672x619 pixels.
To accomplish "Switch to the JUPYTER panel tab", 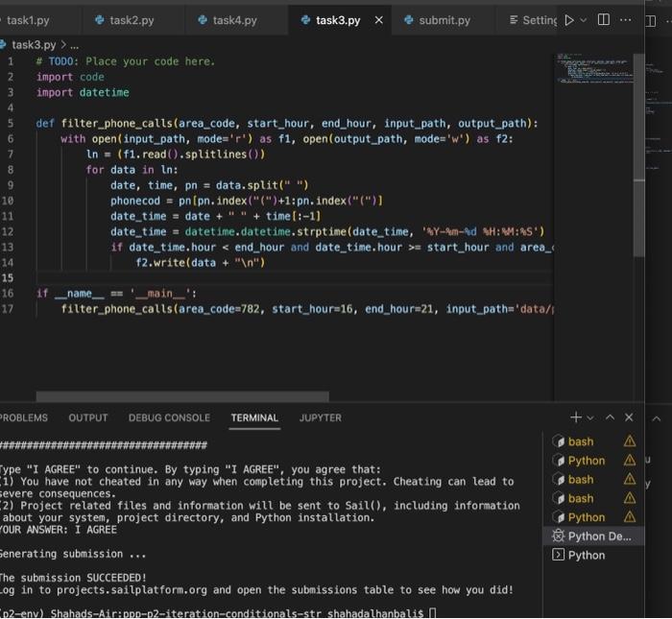I will [x=321, y=417].
